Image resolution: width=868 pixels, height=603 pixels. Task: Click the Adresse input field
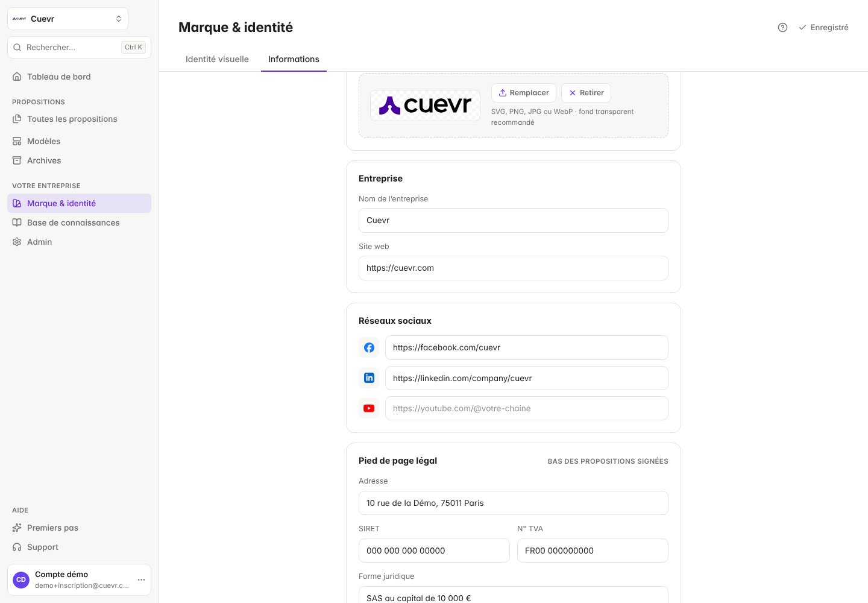point(514,503)
